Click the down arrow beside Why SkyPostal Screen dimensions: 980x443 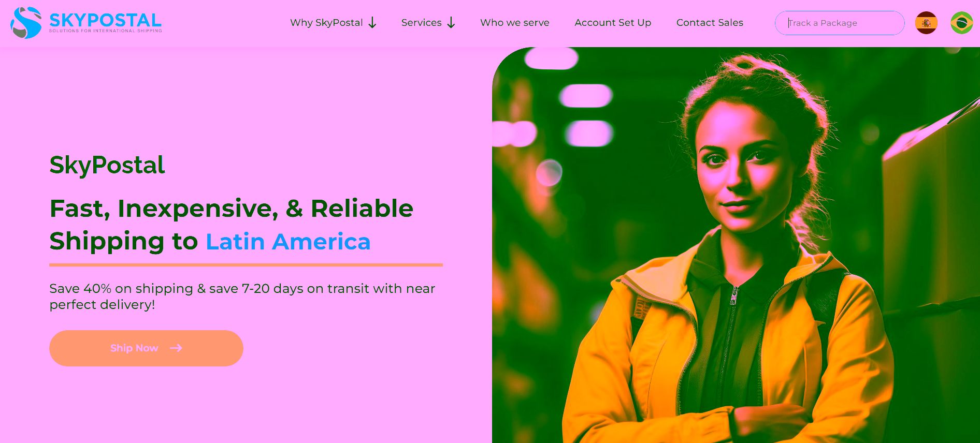tap(372, 23)
